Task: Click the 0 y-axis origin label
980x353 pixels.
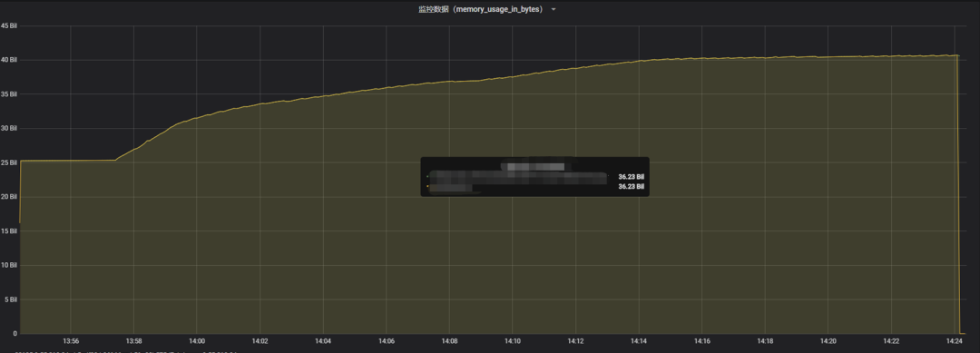Action: [x=15, y=334]
